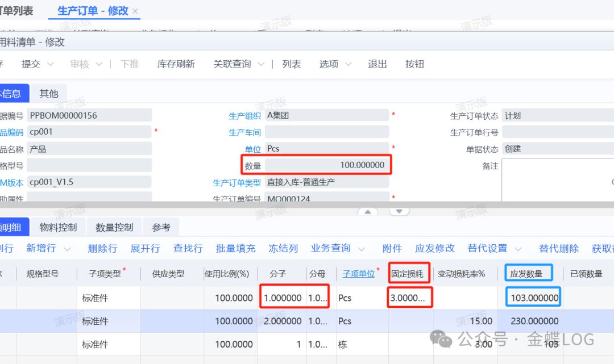Image resolution: width=614 pixels, height=364 pixels.
Task: Switch to the 其他 tab
Action: click(x=49, y=94)
